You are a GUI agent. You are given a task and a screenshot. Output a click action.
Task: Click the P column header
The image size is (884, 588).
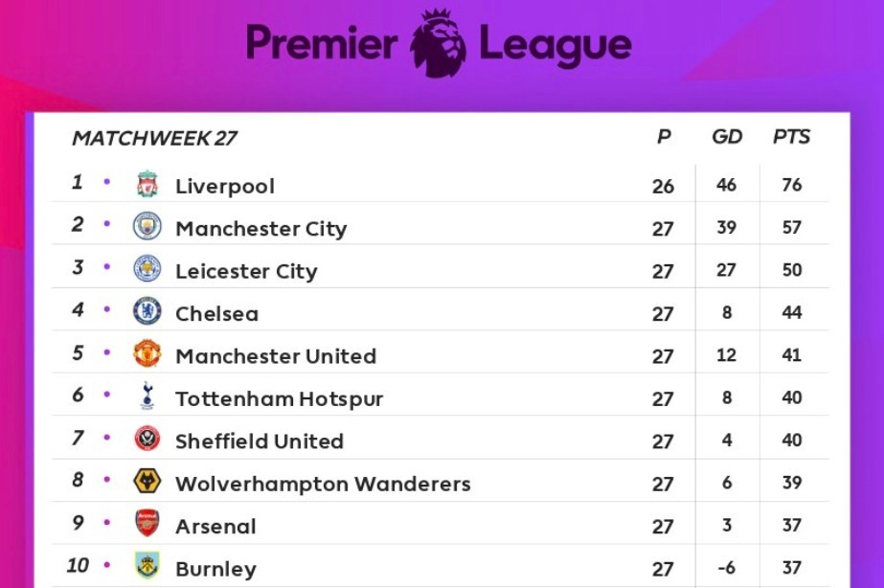pos(664,137)
